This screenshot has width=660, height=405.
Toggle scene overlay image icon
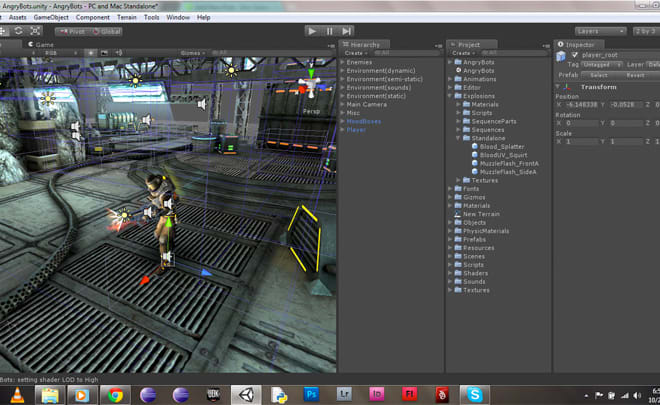pyautogui.click(x=104, y=53)
